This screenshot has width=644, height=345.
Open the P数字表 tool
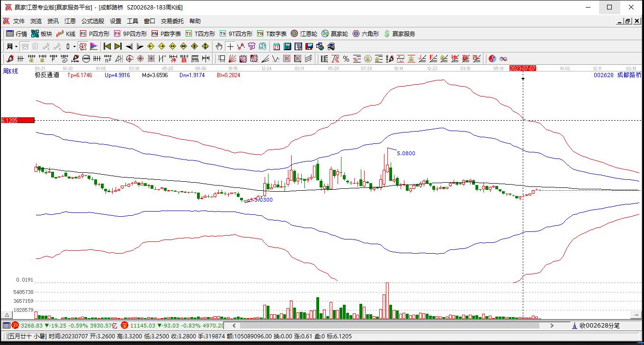pyautogui.click(x=166, y=34)
